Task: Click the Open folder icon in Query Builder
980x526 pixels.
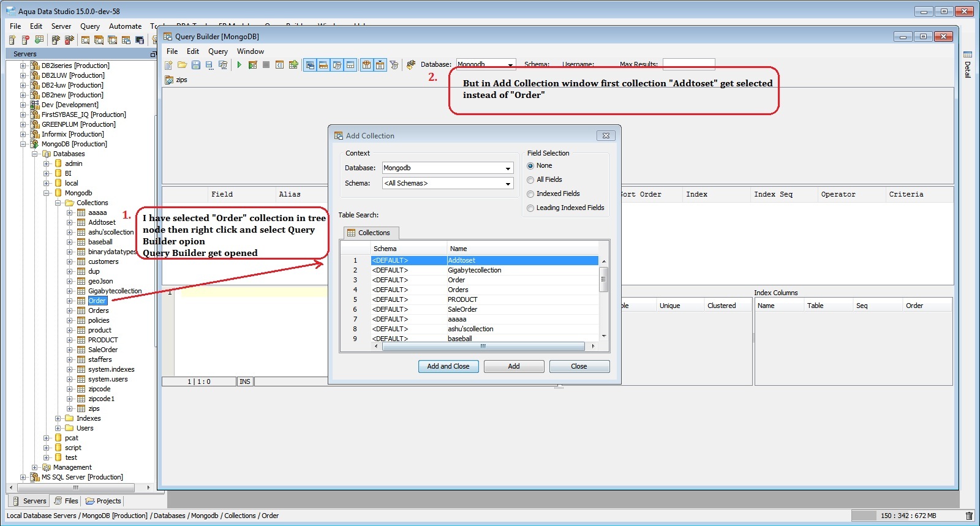Action: tap(183, 64)
